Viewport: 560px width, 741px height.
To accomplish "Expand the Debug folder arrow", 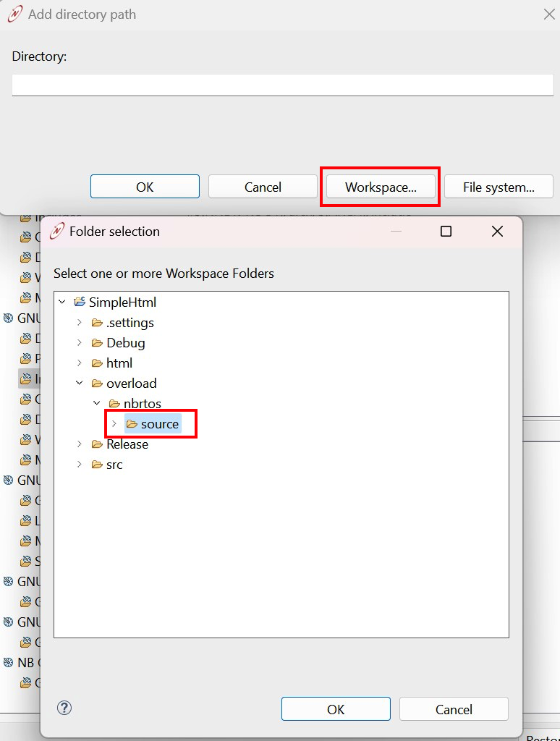I will (80, 342).
